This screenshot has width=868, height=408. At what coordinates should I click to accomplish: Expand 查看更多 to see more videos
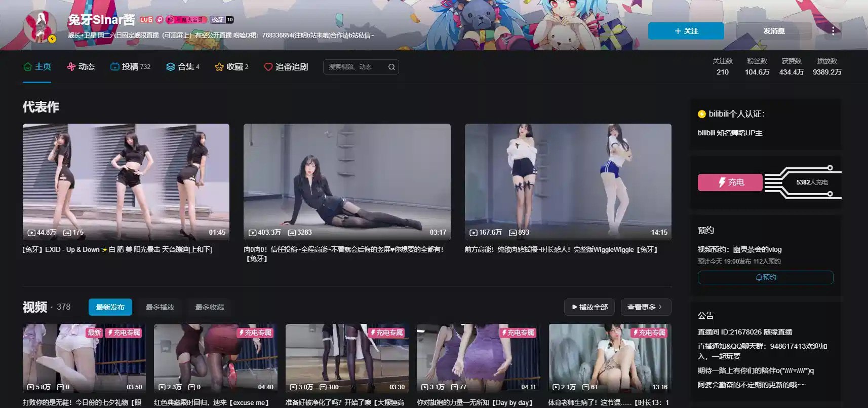[645, 307]
